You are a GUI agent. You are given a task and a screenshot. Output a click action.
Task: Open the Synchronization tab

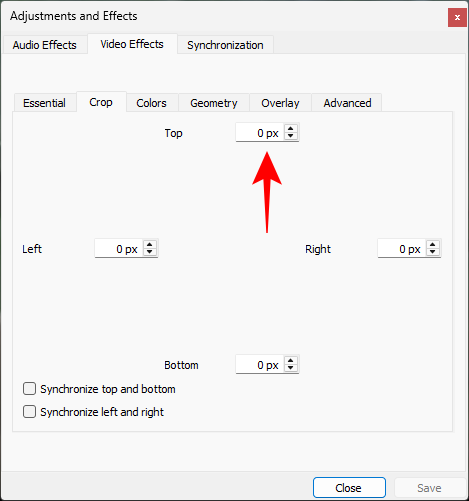click(225, 45)
